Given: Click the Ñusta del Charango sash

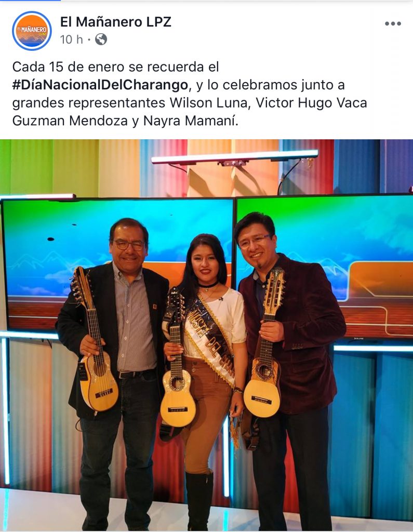Looking at the screenshot, I should 209,339.
